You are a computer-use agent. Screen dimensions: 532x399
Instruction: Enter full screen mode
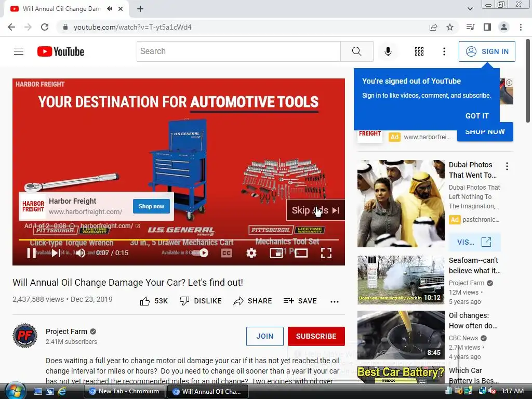tap(326, 253)
